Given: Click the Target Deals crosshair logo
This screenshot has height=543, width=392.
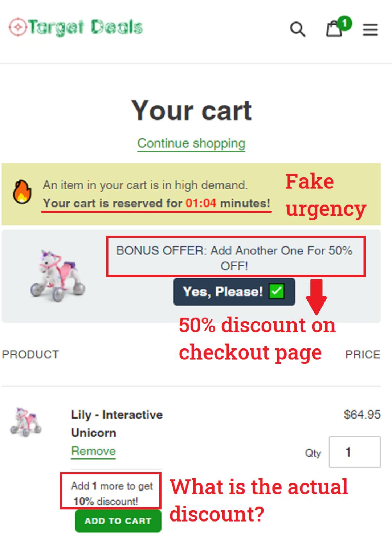Looking at the screenshot, I should [x=17, y=28].
